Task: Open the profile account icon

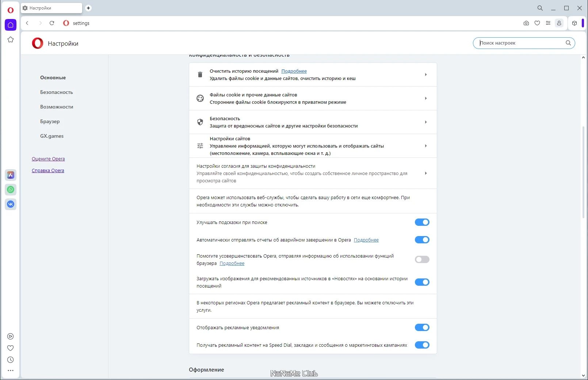Action: [x=559, y=23]
